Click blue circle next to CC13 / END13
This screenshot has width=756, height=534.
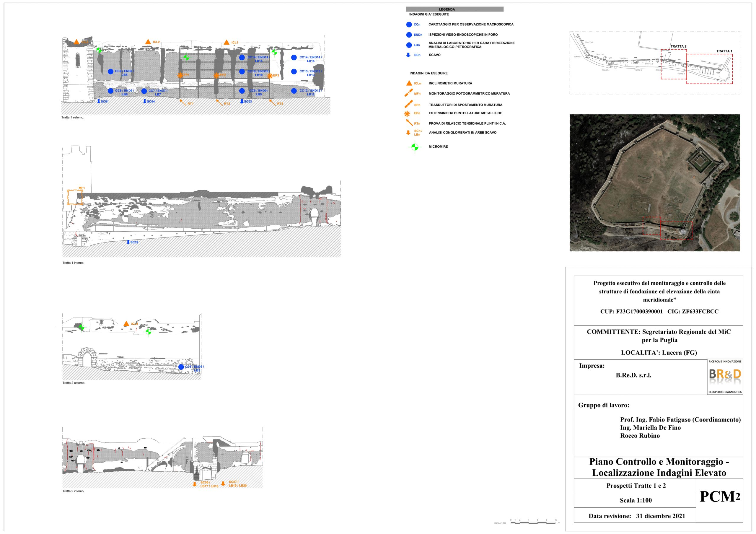click(x=294, y=71)
